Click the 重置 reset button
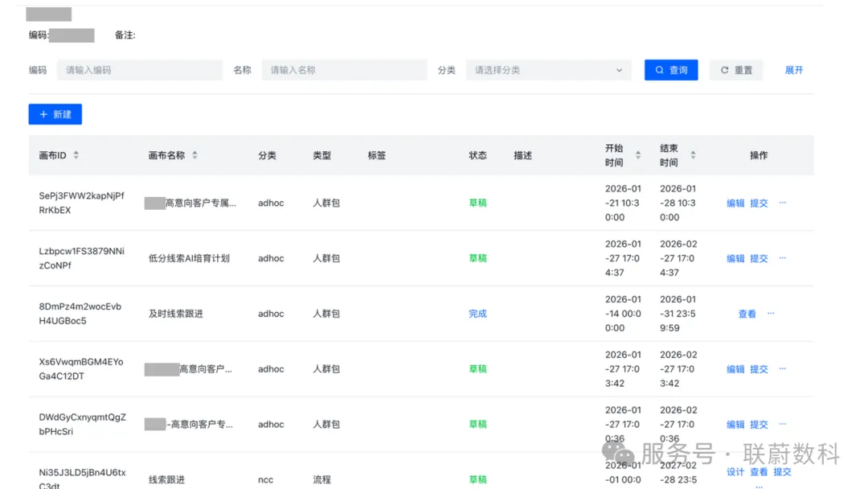Image resolution: width=868 pixels, height=489 pixels. [x=736, y=70]
